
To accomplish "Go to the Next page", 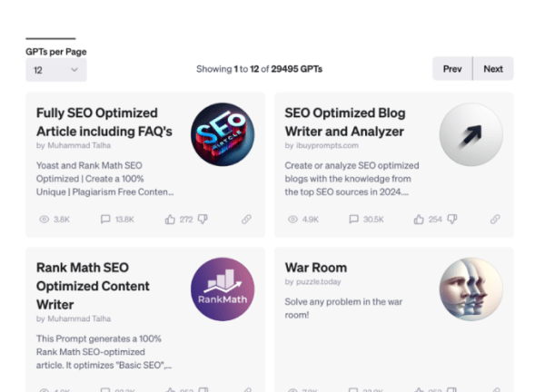I will 493,69.
